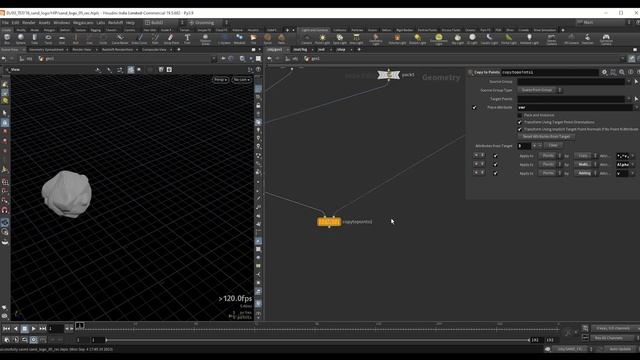Viewport: 640px width, 360px height.
Task: Open the Windows menu
Action: point(62,22)
